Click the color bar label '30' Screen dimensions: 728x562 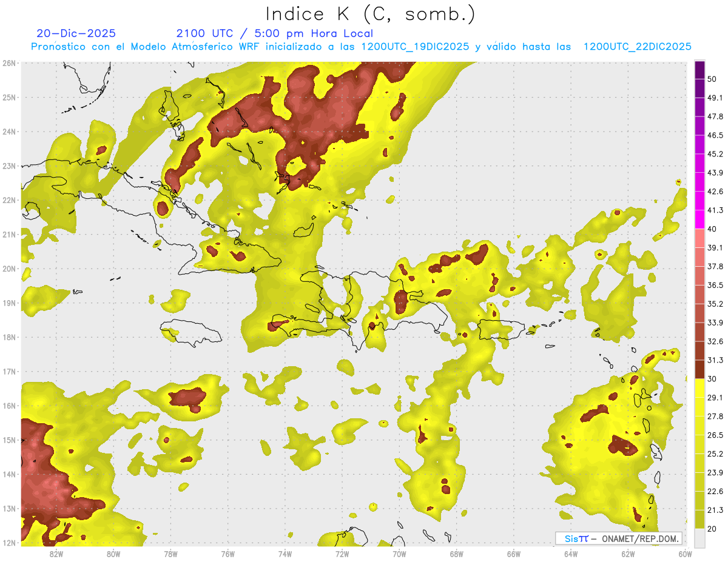pos(712,379)
